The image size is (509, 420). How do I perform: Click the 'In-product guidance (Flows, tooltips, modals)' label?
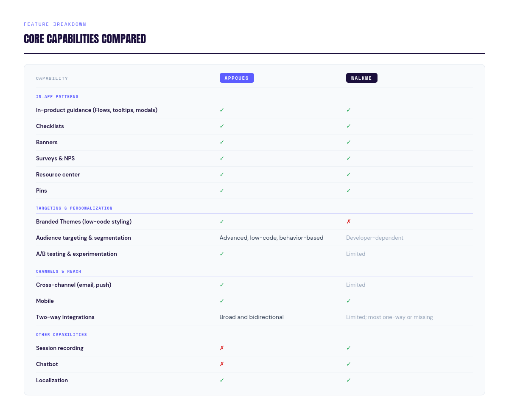[97, 110]
